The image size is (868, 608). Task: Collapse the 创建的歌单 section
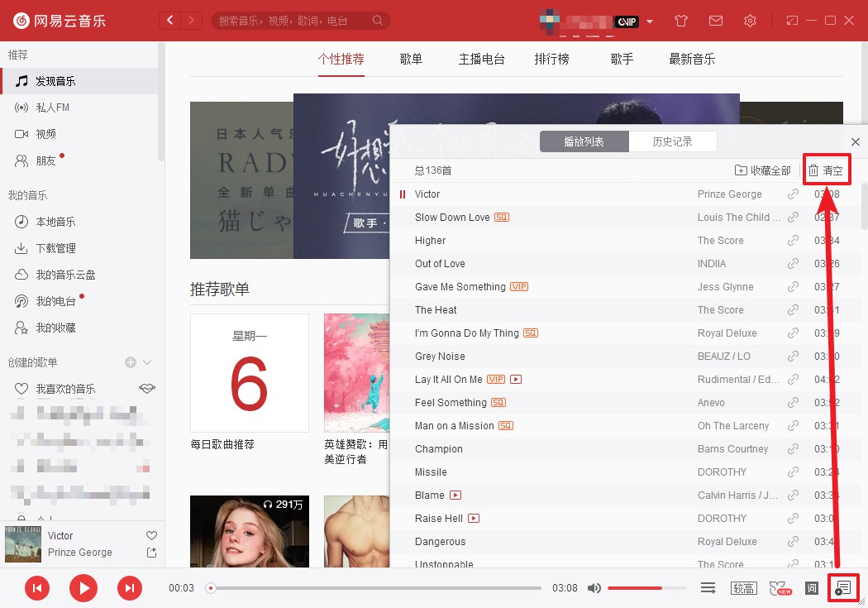click(147, 362)
